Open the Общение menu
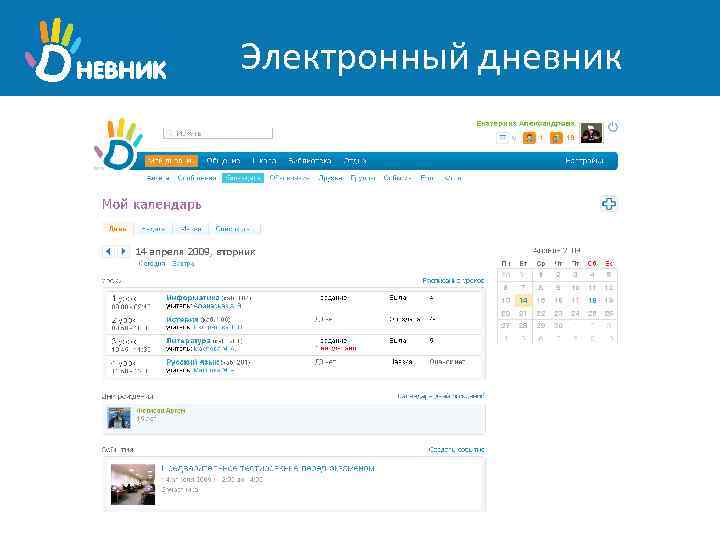 [224, 161]
